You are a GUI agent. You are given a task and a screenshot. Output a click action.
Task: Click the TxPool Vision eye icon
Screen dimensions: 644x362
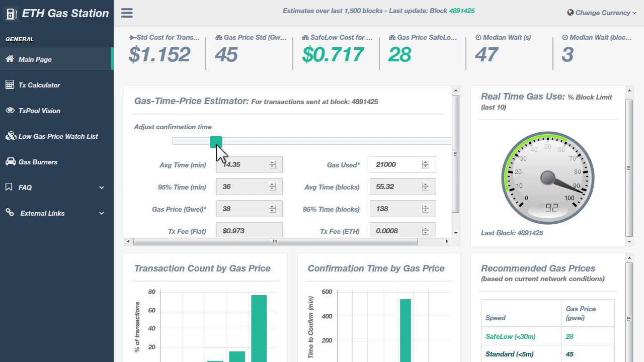click(x=10, y=110)
